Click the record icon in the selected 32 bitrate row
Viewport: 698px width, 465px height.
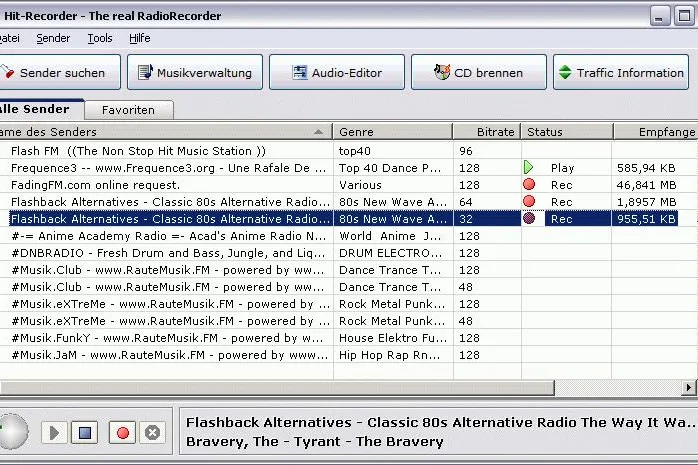point(529,218)
